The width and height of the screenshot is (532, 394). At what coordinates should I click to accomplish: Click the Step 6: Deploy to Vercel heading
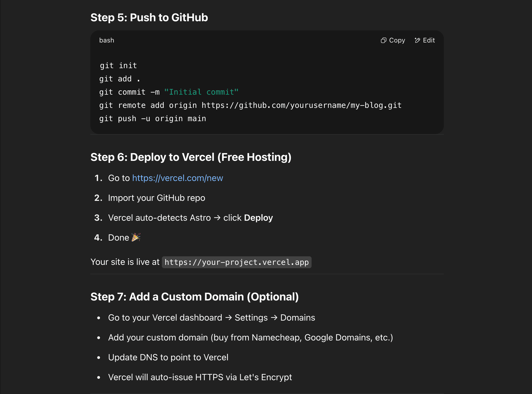[191, 157]
